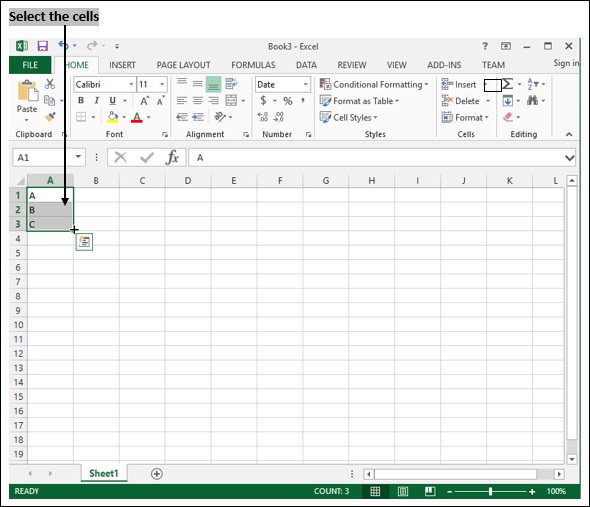Open Excel Help question mark

coord(485,46)
